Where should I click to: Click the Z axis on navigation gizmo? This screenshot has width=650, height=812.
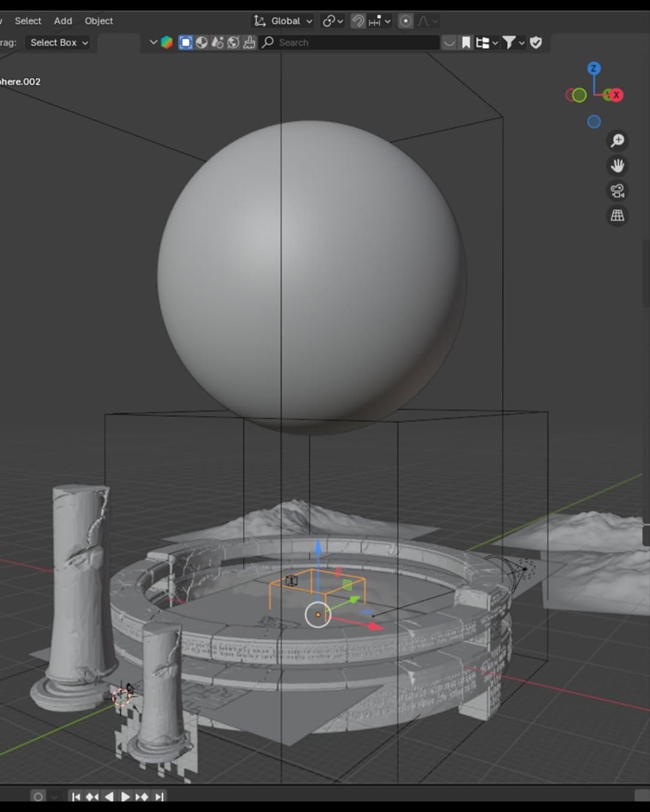tap(593, 69)
